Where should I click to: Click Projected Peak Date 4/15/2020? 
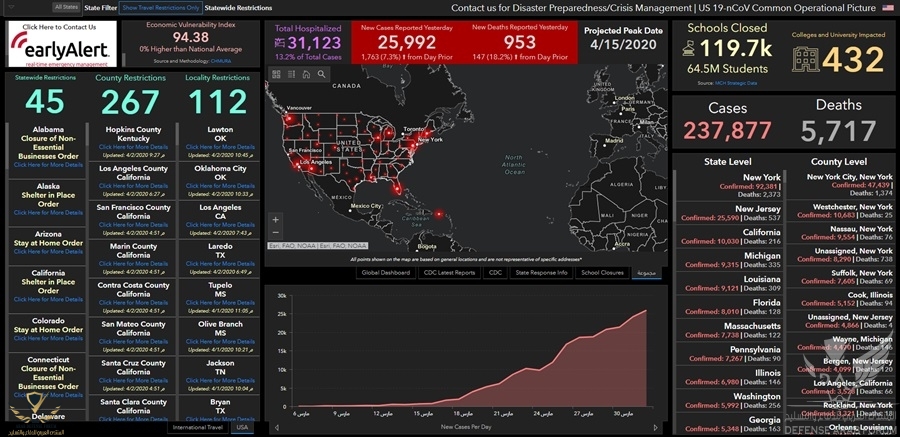pyautogui.click(x=623, y=45)
